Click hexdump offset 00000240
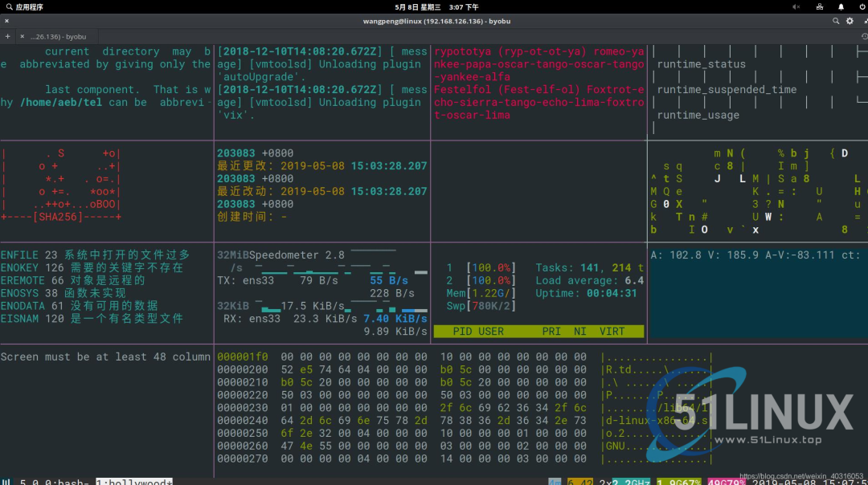 tap(243, 420)
